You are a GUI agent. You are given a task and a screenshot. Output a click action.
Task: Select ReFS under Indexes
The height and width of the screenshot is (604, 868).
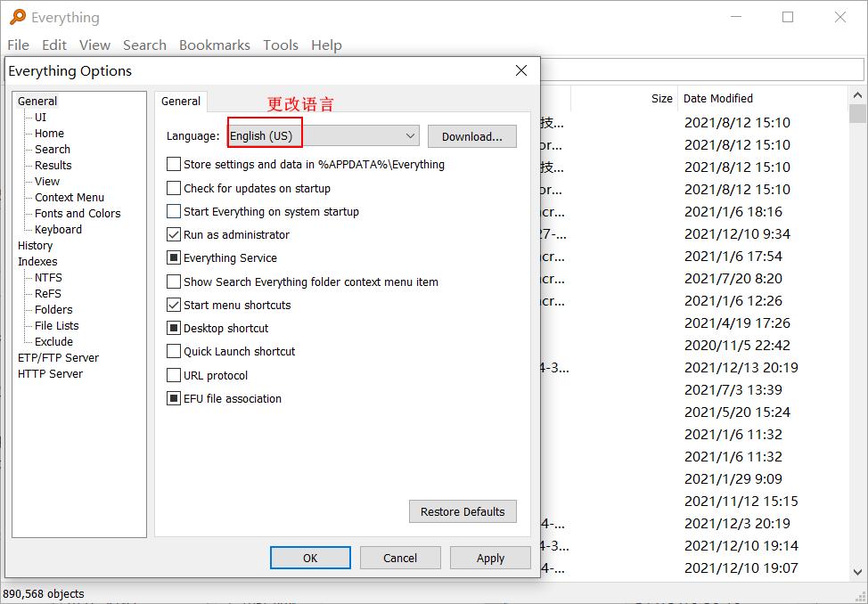point(47,293)
